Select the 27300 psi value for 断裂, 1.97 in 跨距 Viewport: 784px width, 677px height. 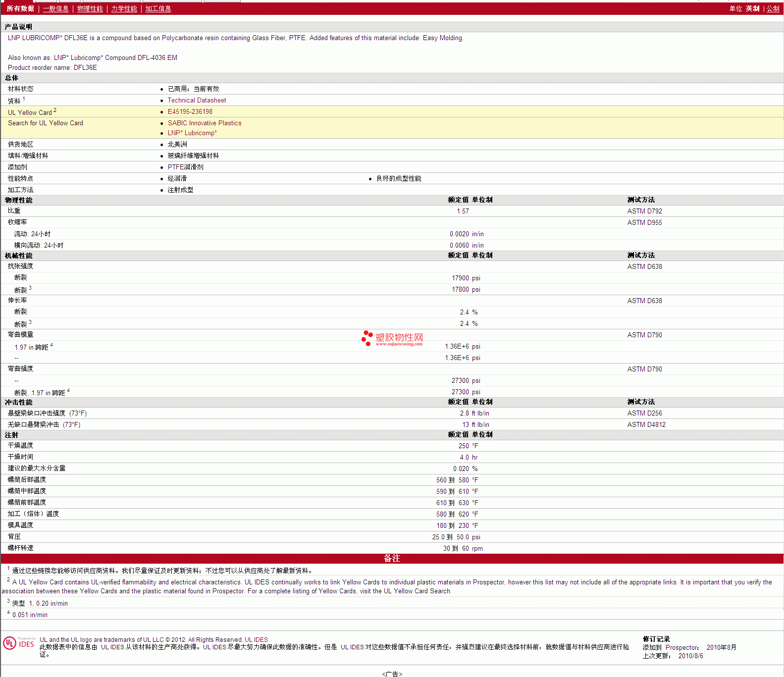pyautogui.click(x=466, y=392)
